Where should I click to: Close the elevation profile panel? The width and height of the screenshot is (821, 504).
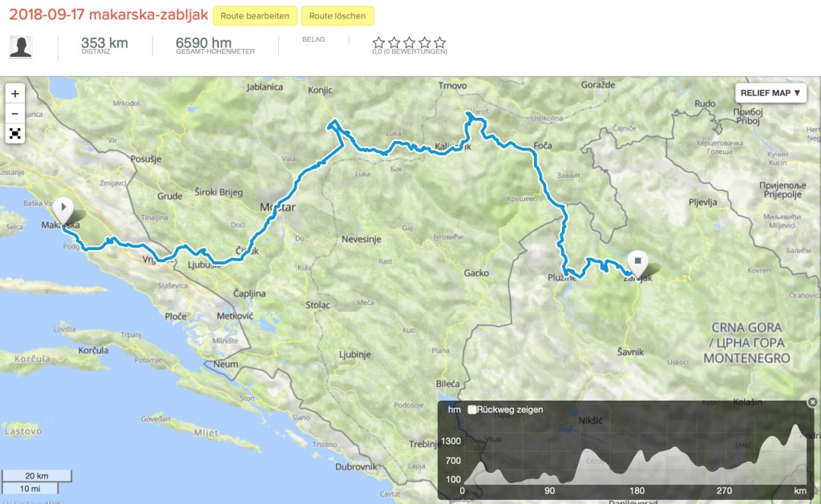tap(812, 402)
